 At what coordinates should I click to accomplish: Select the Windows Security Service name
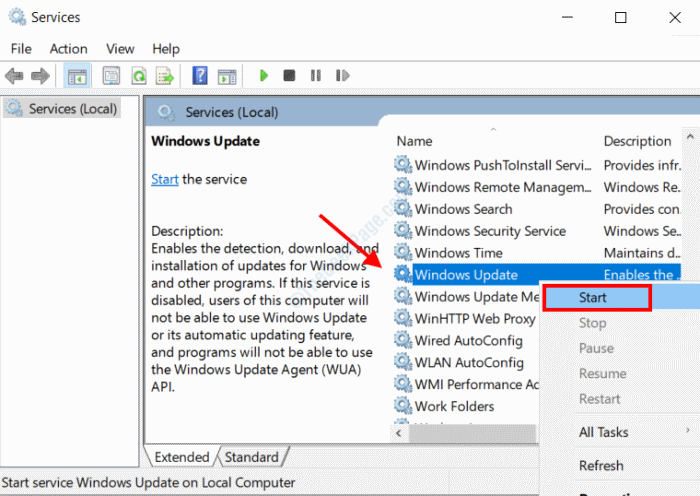tap(490, 231)
